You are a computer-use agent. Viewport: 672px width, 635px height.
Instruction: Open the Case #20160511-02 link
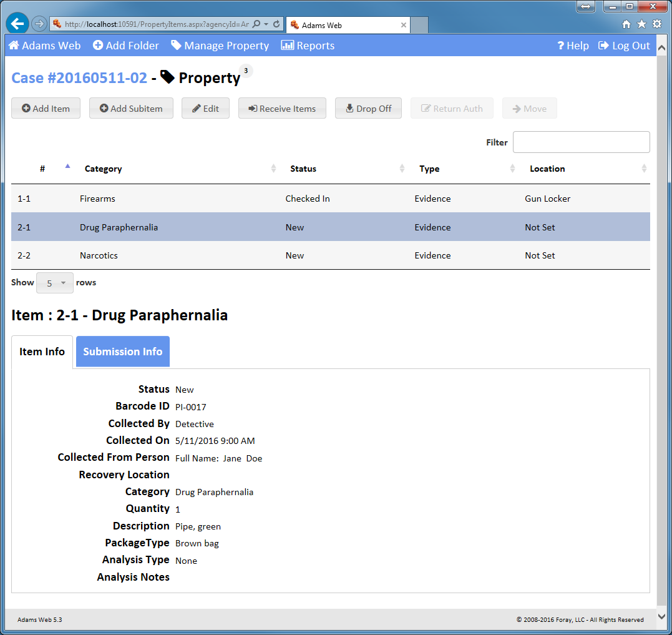click(79, 78)
